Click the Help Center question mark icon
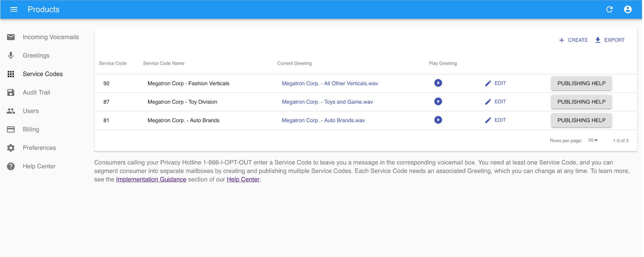This screenshot has width=644, height=257. pyautogui.click(x=11, y=166)
